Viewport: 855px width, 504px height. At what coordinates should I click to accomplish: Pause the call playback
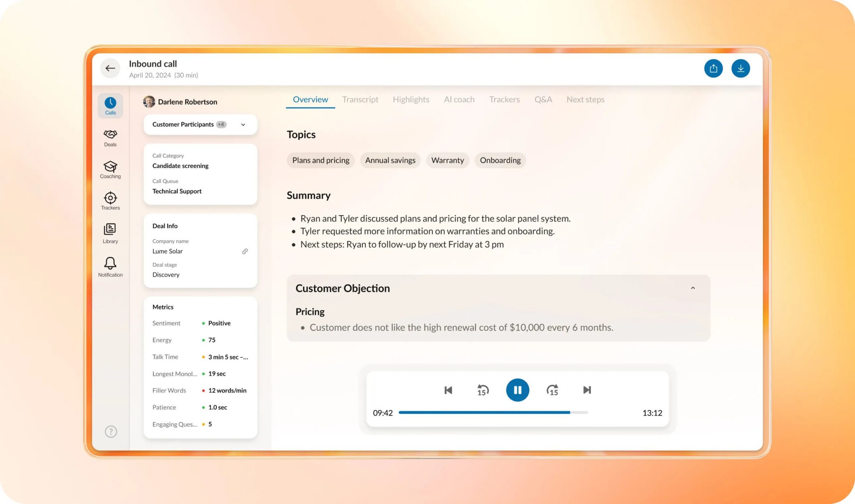coord(518,390)
